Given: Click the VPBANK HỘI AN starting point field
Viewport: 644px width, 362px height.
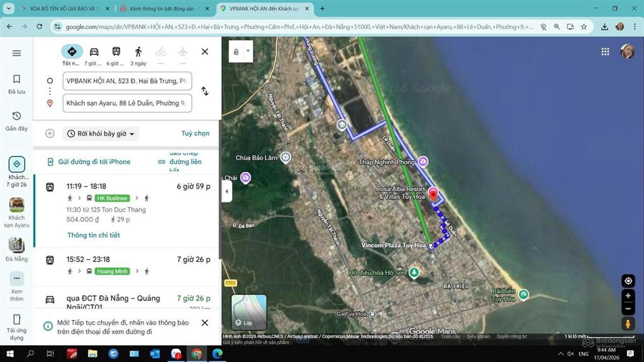Looking at the screenshot, I should 127,81.
